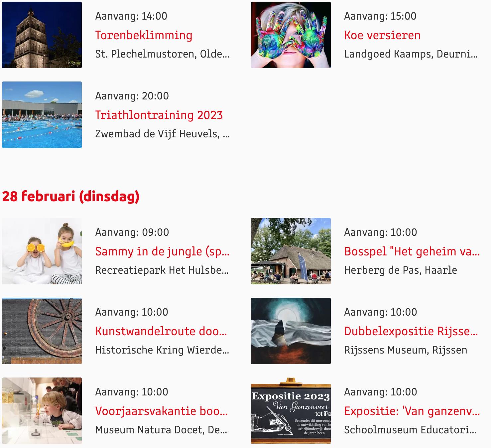491x448 pixels.
Task: Open the Voorjaarsvakantie event link
Action: point(162,411)
